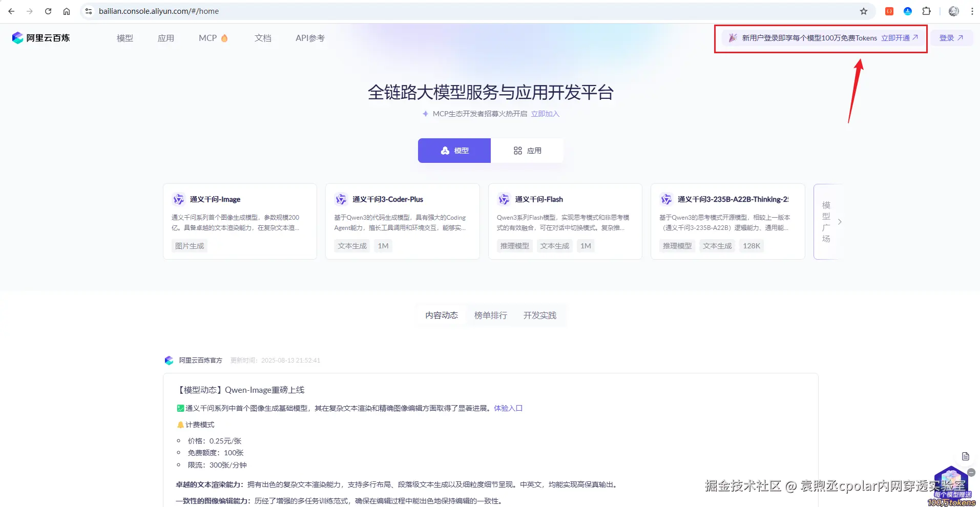Open the 体验入口 link
Screen dimensions: 980x507
(508, 408)
